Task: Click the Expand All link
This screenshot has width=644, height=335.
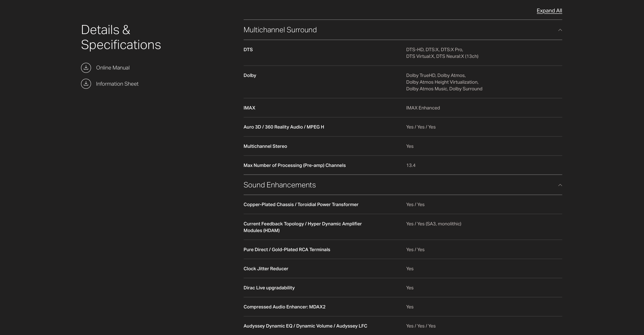Action: (549, 10)
